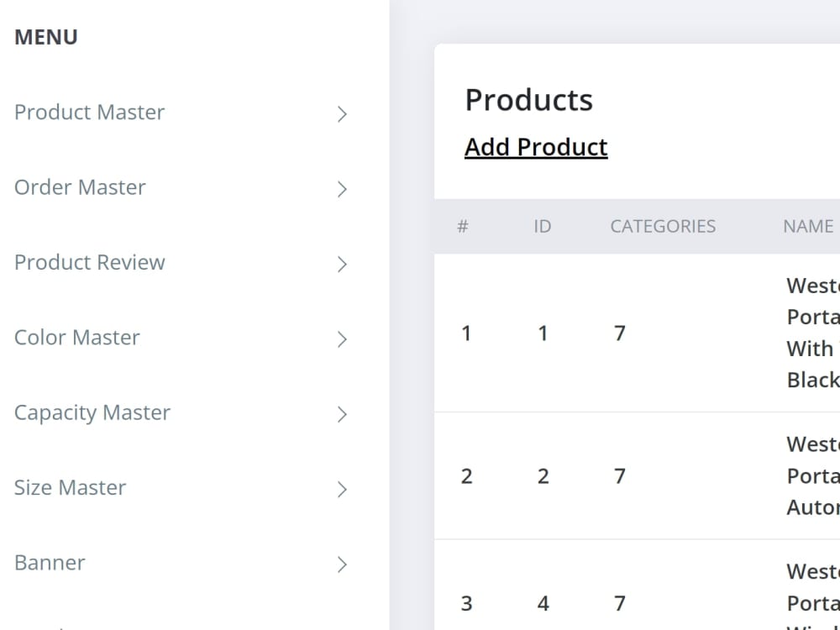840x630 pixels.
Task: Open Color Master from the sidebar
Action: pyautogui.click(x=76, y=338)
